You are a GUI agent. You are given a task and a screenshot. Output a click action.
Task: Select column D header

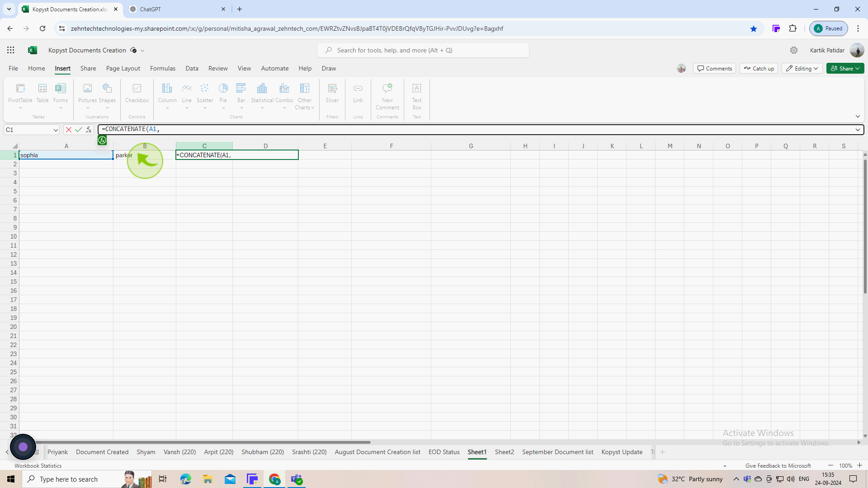265,146
